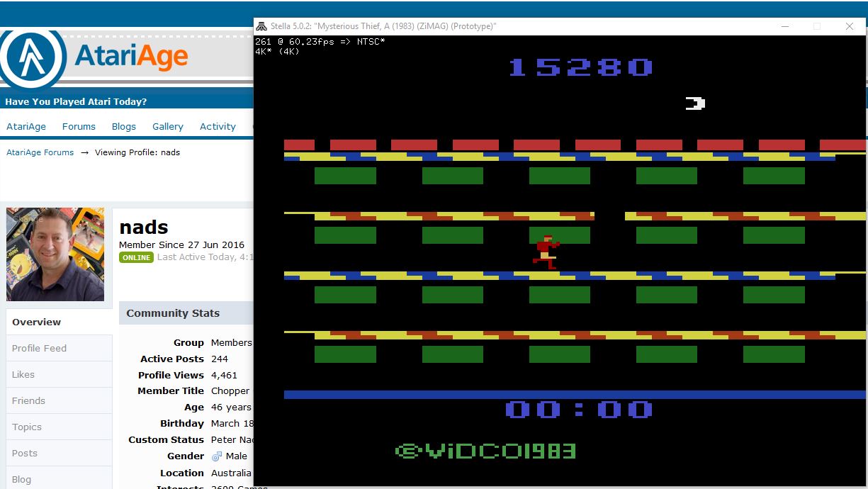868x489 pixels.
Task: Minimize the Stella emulator window
Action: pyautogui.click(x=785, y=26)
